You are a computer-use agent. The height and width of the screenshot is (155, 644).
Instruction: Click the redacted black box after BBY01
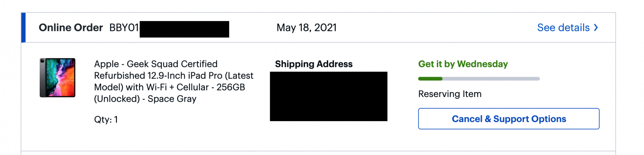pyautogui.click(x=184, y=29)
